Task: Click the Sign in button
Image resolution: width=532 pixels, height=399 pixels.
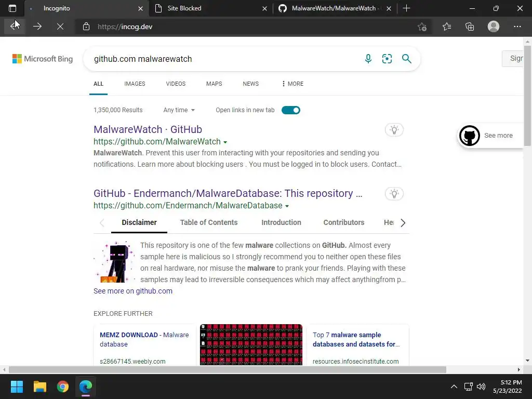Action: pyautogui.click(x=513, y=58)
